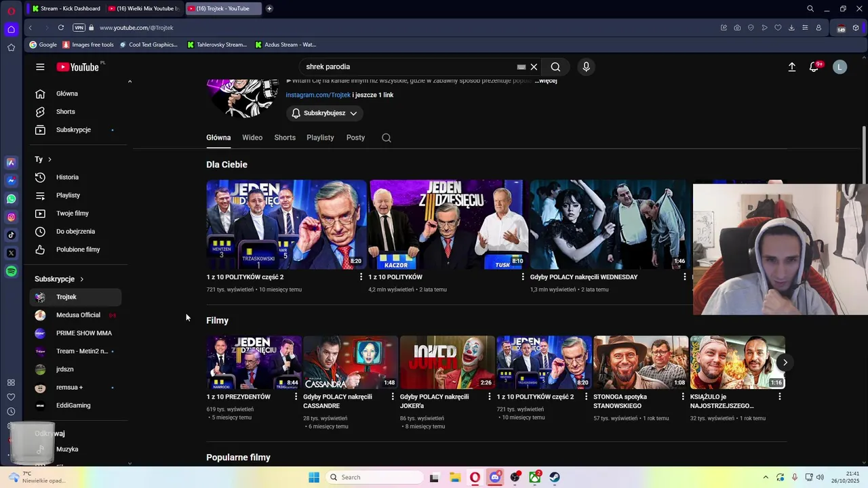Click the page vertical scrollbar
Screen dimensions: 868x488
click(863, 155)
